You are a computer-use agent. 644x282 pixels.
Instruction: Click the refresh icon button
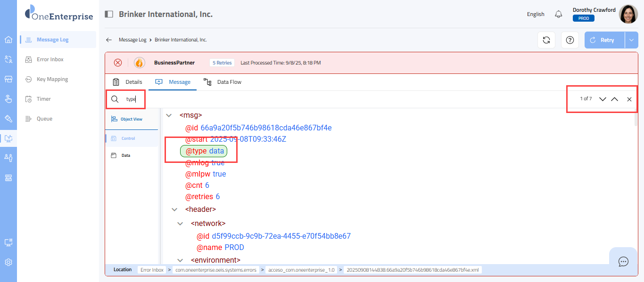coord(546,40)
